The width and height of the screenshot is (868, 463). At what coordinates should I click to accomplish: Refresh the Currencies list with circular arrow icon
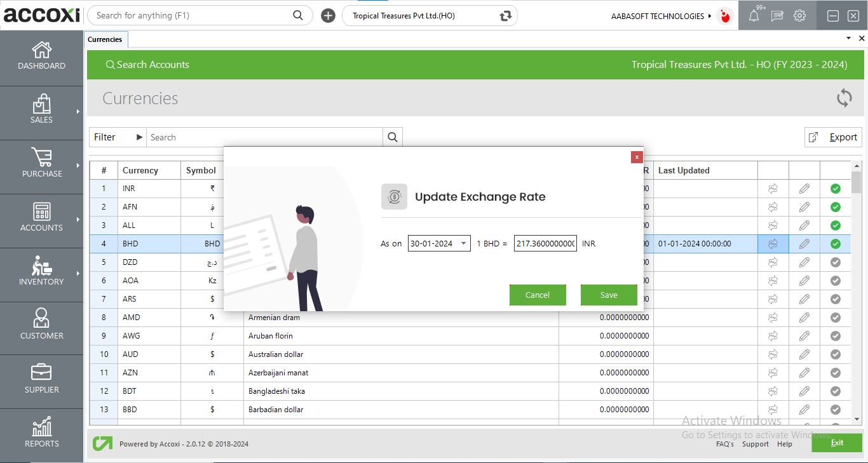[844, 98]
